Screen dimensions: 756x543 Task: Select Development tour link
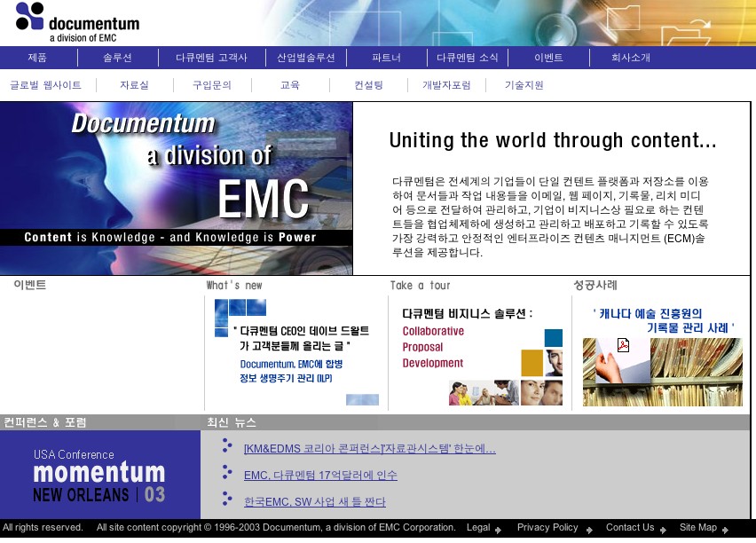point(432,363)
